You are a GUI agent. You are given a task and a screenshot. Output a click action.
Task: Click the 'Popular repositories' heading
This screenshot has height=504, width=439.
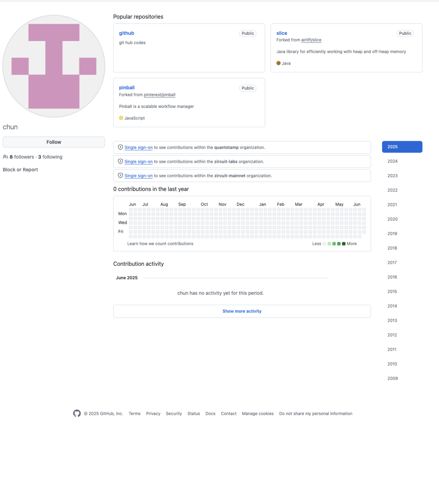click(x=138, y=17)
